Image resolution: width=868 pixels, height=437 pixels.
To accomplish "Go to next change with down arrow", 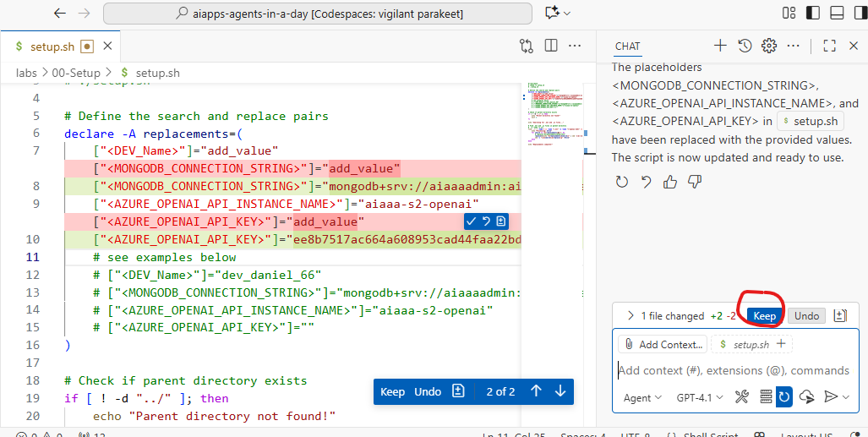I will point(560,391).
